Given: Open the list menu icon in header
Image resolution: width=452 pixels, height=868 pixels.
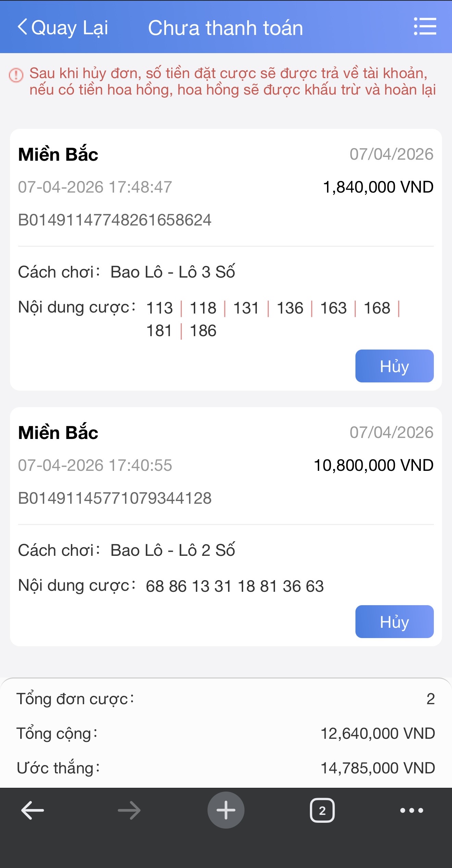Looking at the screenshot, I should pos(425,27).
